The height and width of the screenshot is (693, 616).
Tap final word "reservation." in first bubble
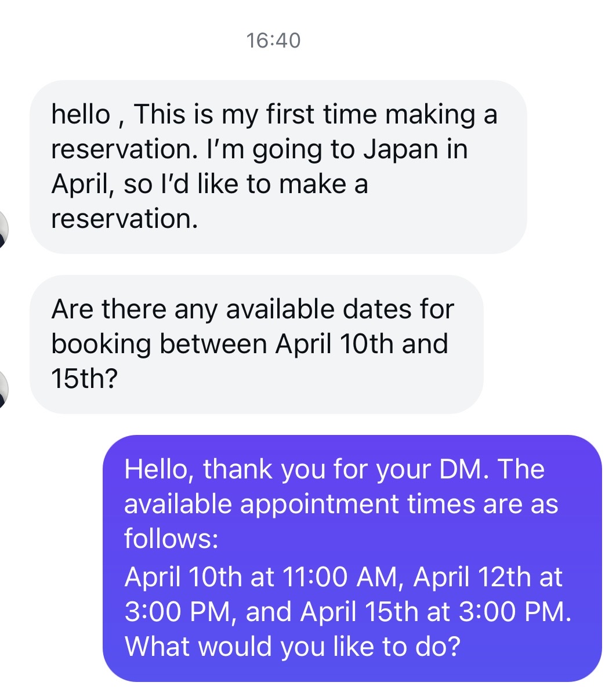tap(124, 219)
